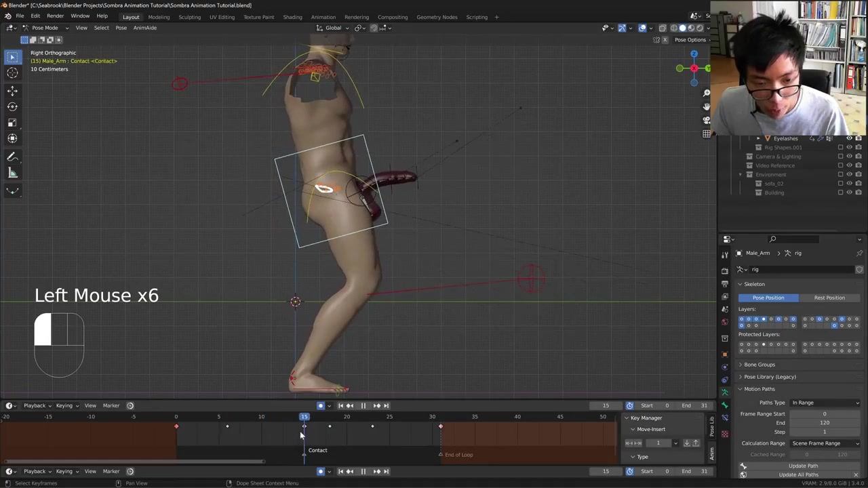Open the Paths Type dropdown
Image resolution: width=868 pixels, height=488 pixels.
(825, 403)
